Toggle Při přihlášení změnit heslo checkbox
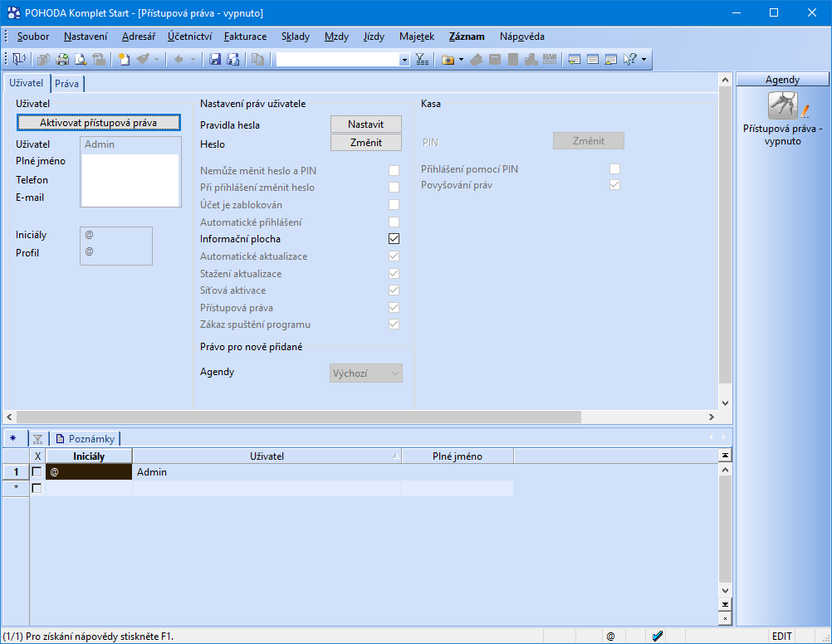The image size is (832, 644). coord(394,188)
